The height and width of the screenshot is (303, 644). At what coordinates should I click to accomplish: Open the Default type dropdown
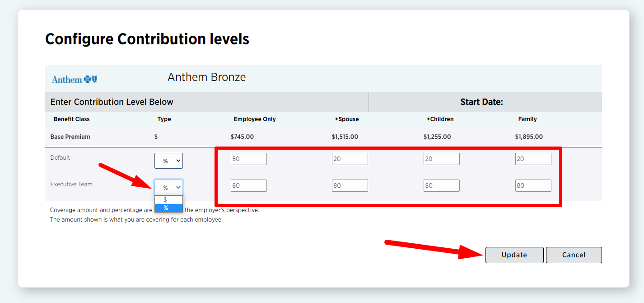168,161
